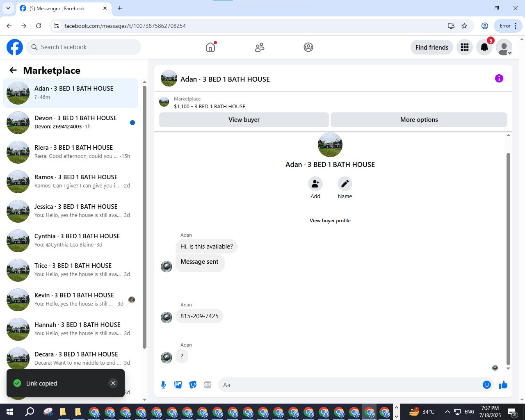Open Ramos conversation in the list

tap(71, 182)
